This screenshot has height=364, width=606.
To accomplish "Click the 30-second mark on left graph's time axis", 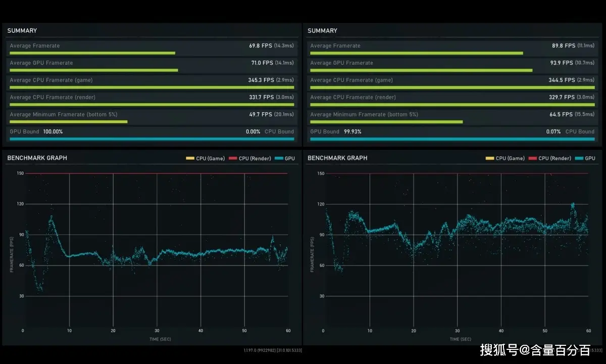I will pyautogui.click(x=157, y=331).
